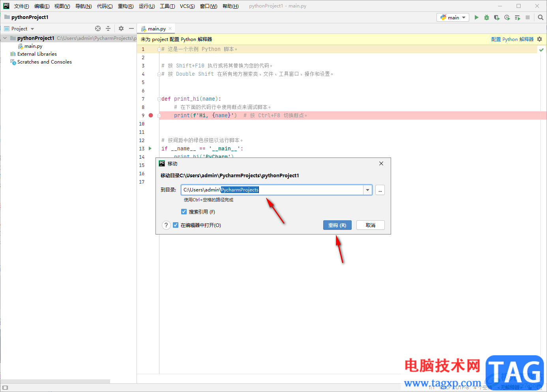Toggle the 搜索引用 checkbox
Image resolution: width=547 pixels, height=392 pixels.
(184, 212)
